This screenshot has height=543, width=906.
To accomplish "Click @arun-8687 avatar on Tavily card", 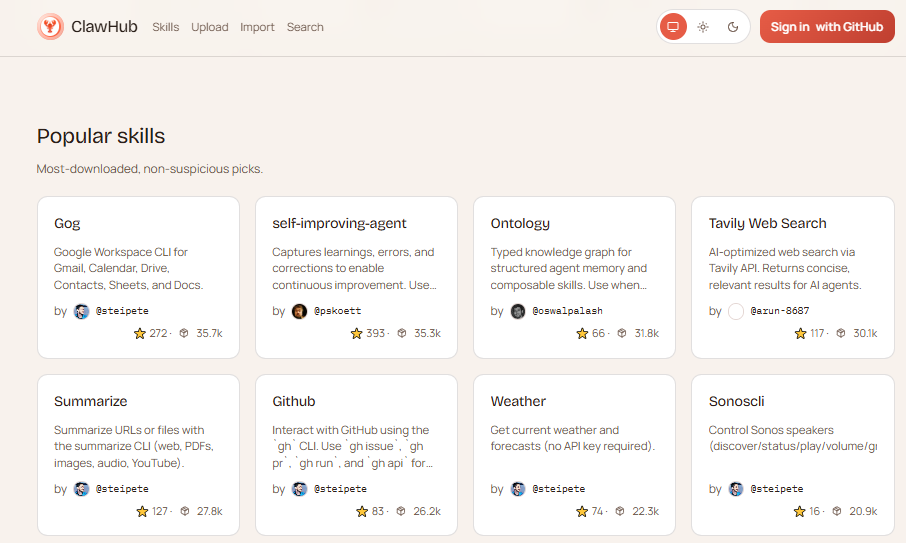I will pyautogui.click(x=736, y=311).
